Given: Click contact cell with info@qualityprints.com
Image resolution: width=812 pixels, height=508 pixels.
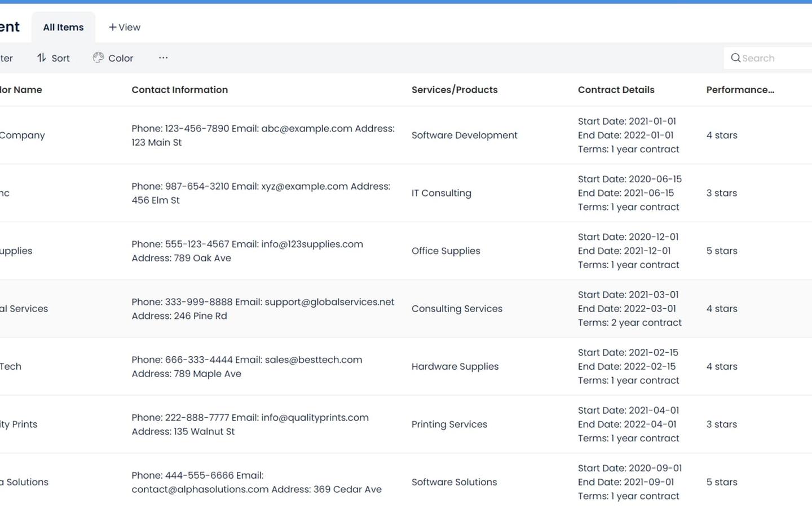Looking at the screenshot, I should [250, 424].
